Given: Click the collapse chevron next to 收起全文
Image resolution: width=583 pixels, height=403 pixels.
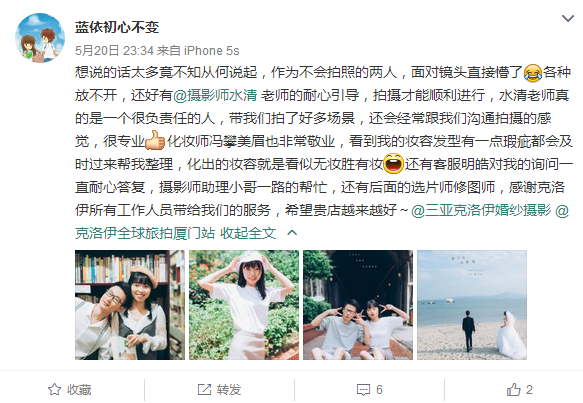Looking at the screenshot, I should pos(292,233).
